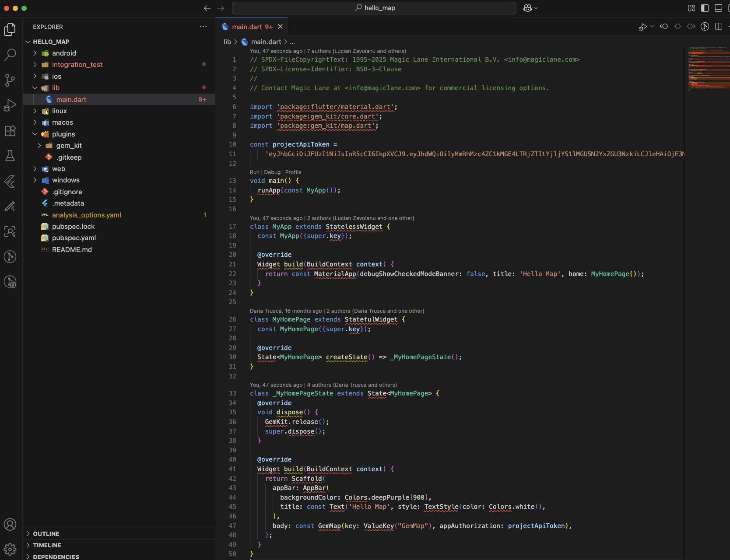
Task: Open the Search view
Action: coord(10,55)
